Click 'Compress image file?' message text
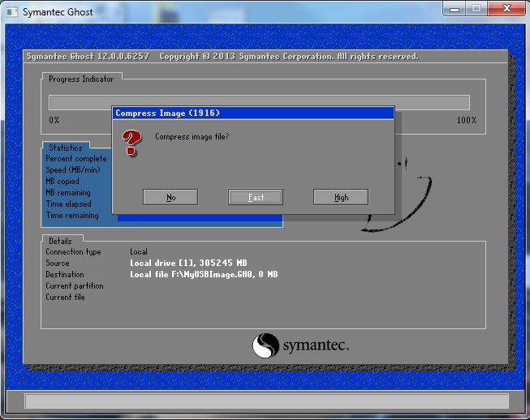Viewport: 530px width, 420px height. [192, 137]
